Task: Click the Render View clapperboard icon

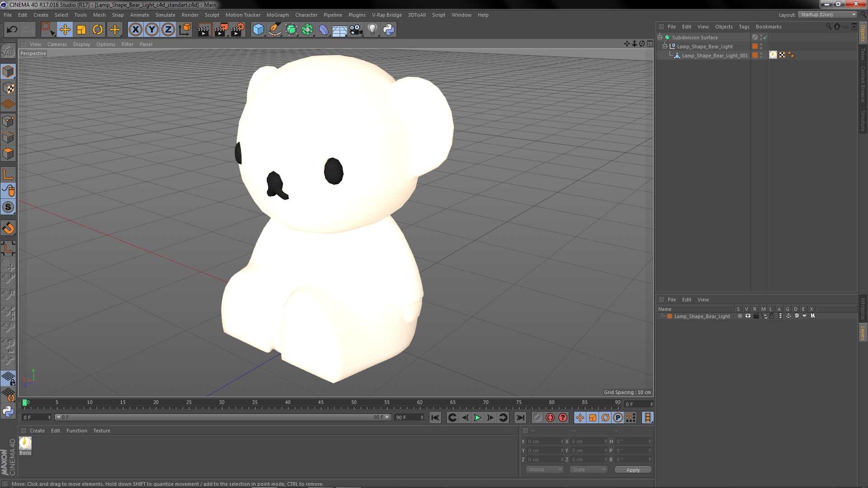Action: pos(204,30)
